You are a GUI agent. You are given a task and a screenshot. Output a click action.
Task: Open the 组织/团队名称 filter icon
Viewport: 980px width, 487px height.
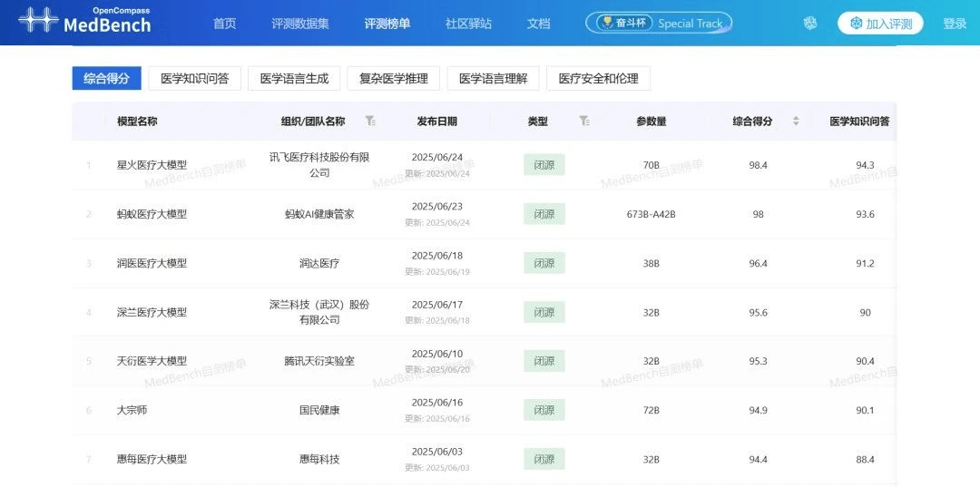point(370,122)
